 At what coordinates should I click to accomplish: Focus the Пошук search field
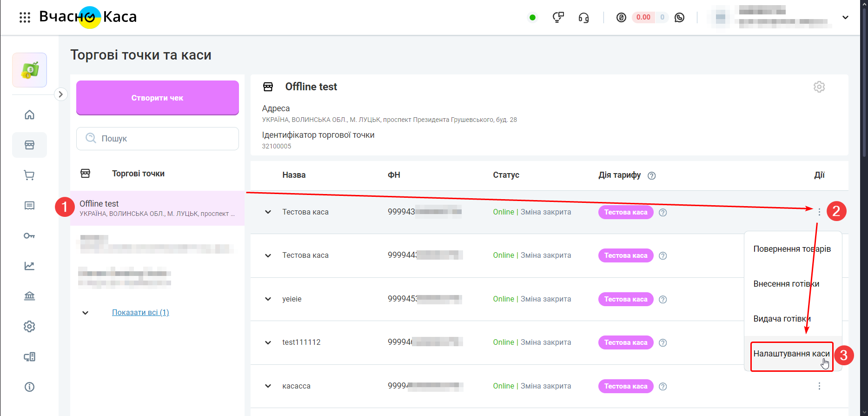point(158,139)
